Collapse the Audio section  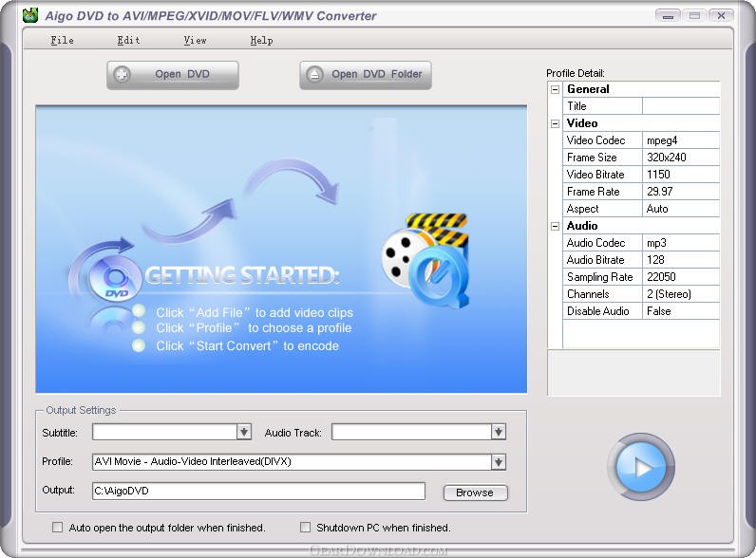click(x=555, y=226)
